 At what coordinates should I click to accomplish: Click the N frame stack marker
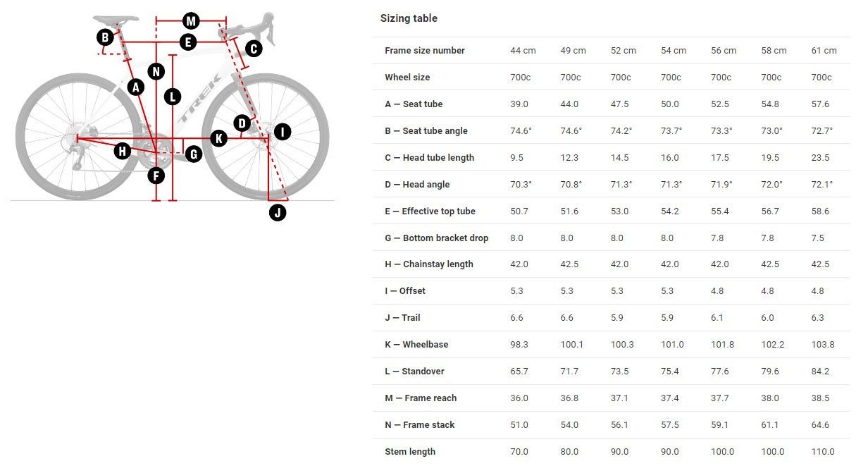156,71
